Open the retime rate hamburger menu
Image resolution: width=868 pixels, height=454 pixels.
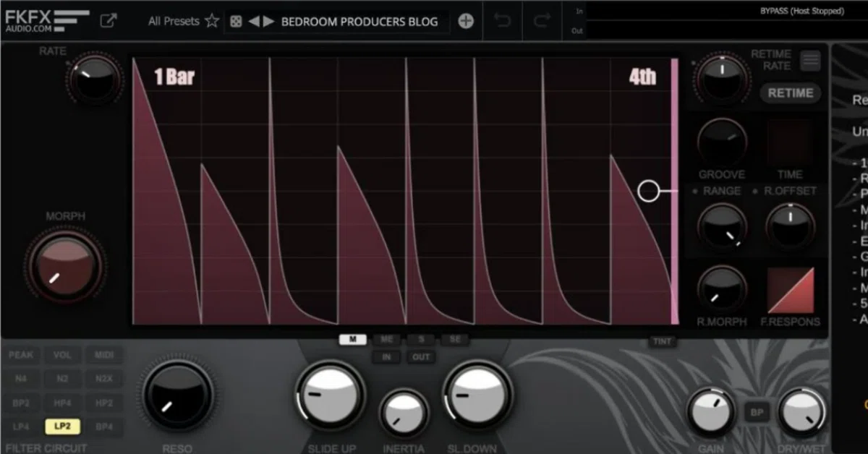tap(810, 61)
